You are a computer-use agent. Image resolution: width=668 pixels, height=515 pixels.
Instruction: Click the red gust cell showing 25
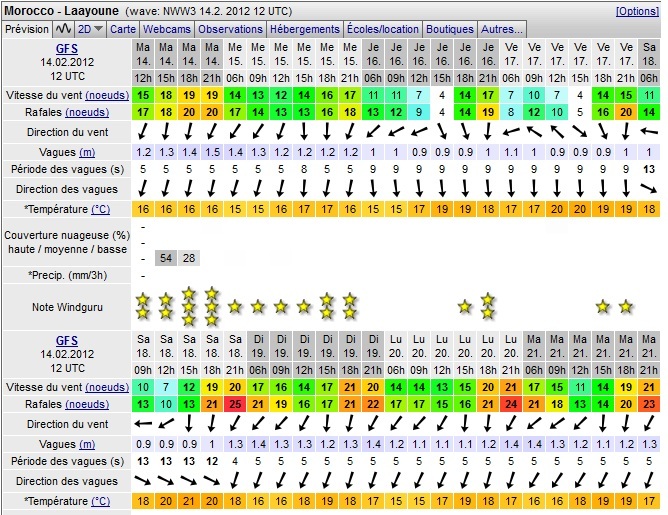point(235,404)
